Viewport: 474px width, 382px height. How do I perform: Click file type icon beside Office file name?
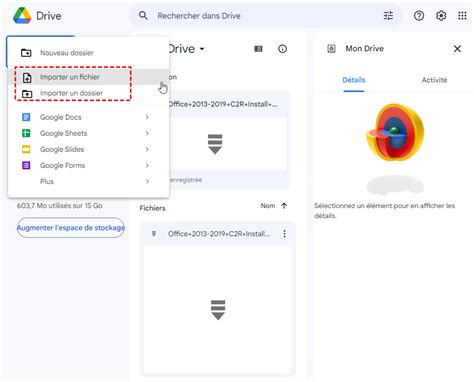[154, 234]
